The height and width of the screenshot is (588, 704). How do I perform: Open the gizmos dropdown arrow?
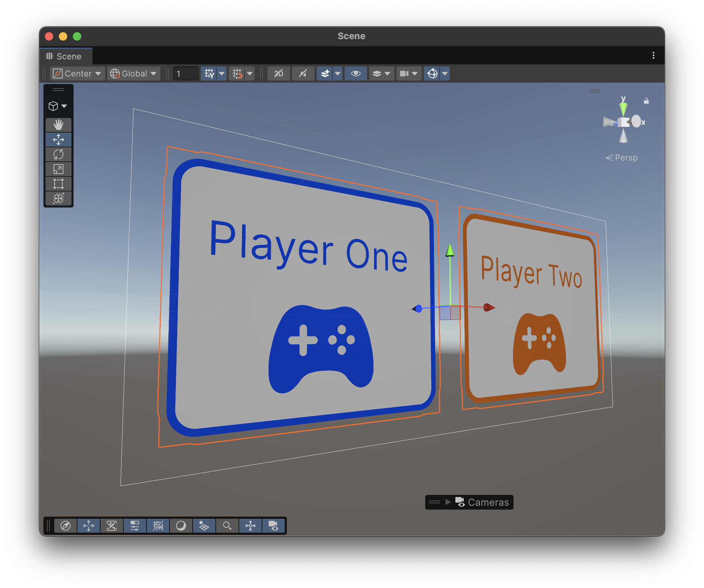point(444,73)
